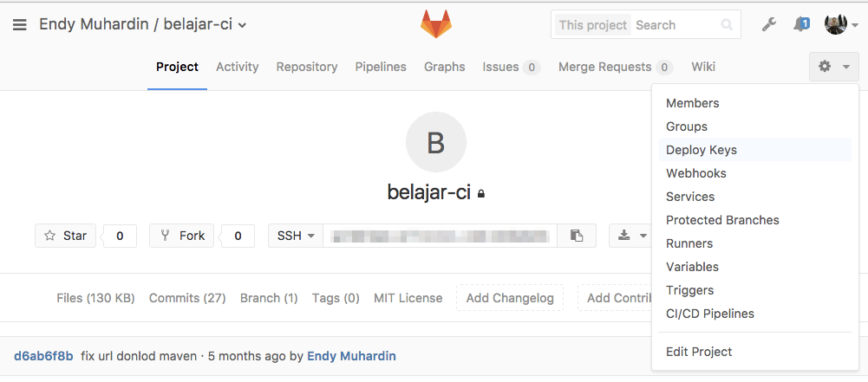
Task: Expand the SSH protocol dropdown
Action: [296, 236]
